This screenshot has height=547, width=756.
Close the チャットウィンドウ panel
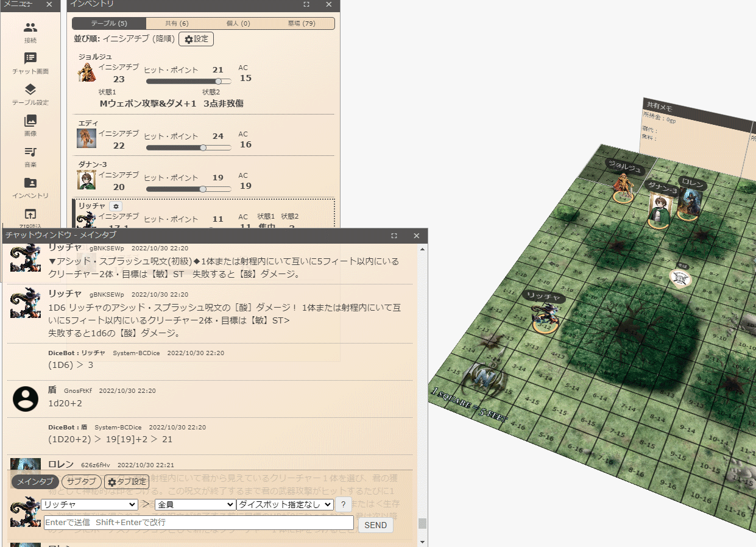point(417,235)
